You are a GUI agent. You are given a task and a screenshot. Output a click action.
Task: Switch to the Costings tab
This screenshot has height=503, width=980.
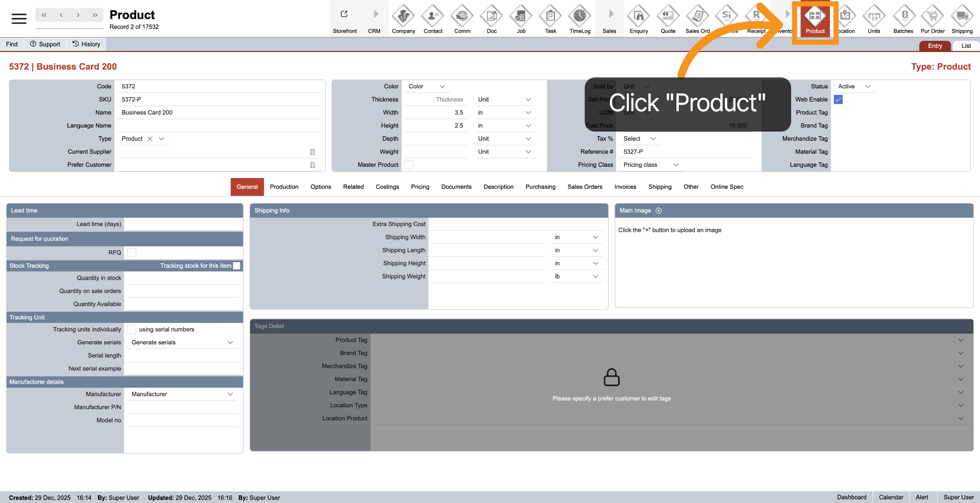pyautogui.click(x=387, y=187)
